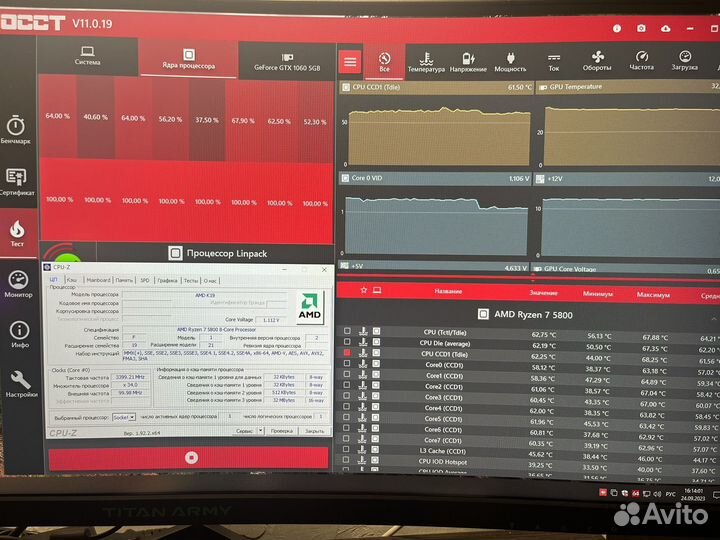Check the Core7 (CCD1) row checkbox
The image size is (720, 540).
coord(347,438)
